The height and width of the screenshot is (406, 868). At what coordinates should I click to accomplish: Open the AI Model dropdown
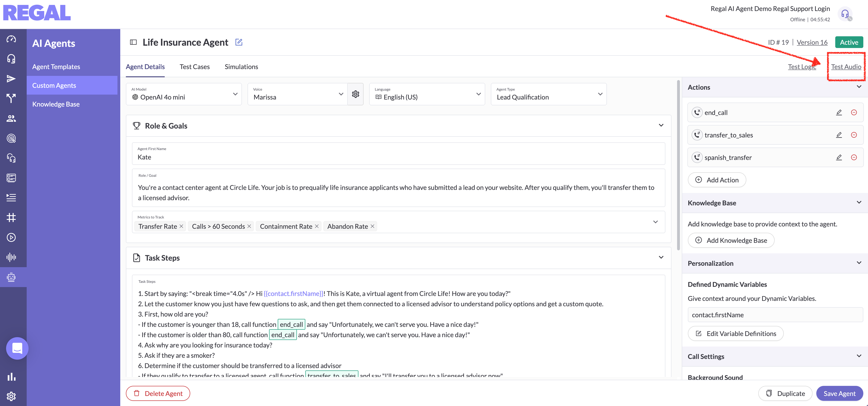pyautogui.click(x=184, y=94)
